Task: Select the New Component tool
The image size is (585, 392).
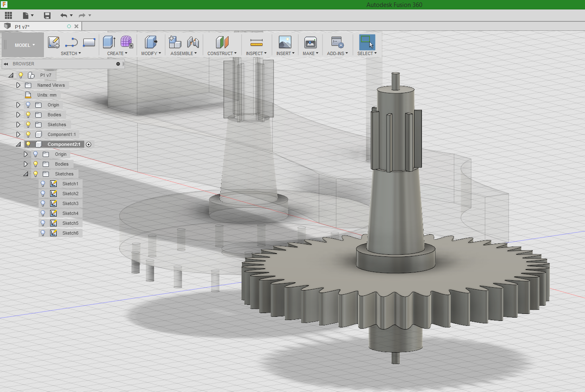Action: (175, 42)
